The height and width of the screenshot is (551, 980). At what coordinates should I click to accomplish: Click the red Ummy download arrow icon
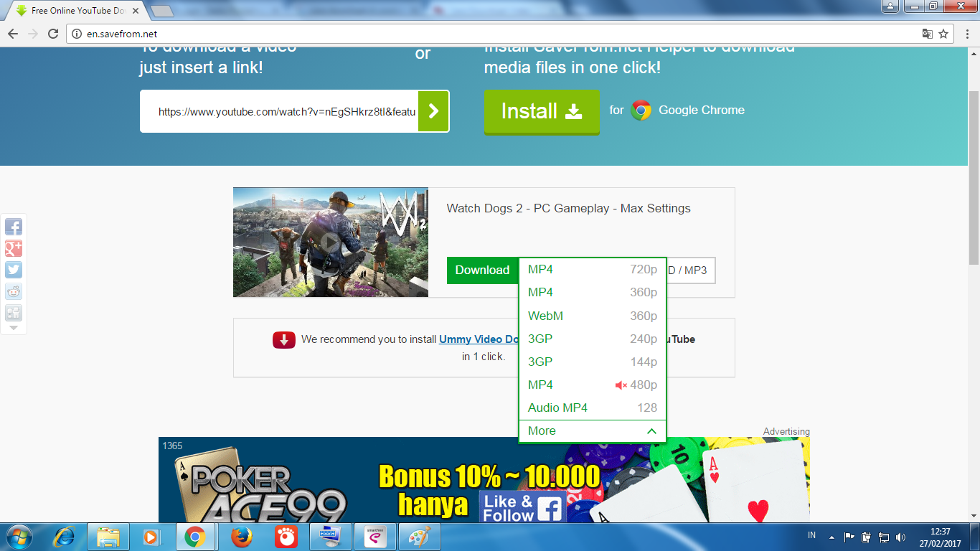coord(284,340)
